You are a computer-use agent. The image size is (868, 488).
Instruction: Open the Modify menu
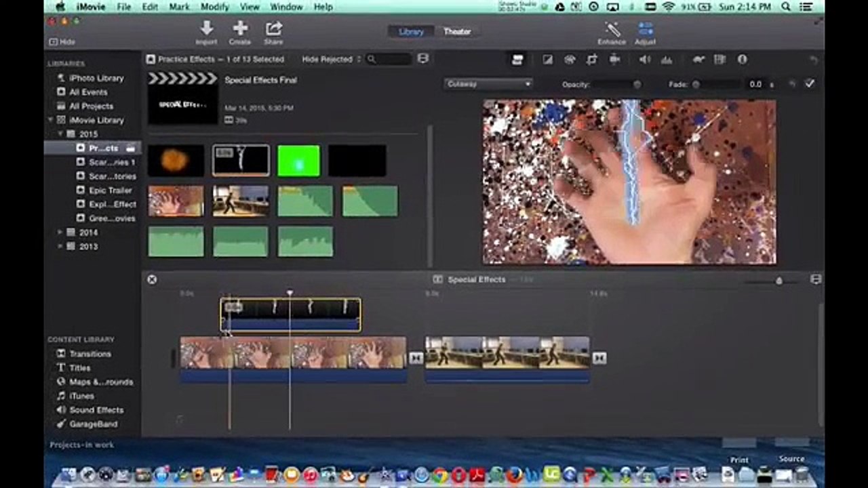pos(215,7)
